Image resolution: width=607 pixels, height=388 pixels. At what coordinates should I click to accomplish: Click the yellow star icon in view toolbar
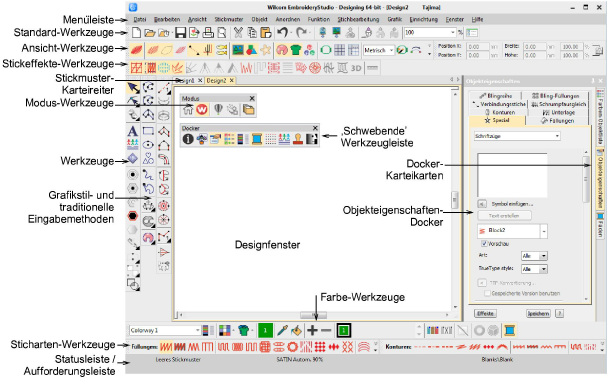[266, 50]
